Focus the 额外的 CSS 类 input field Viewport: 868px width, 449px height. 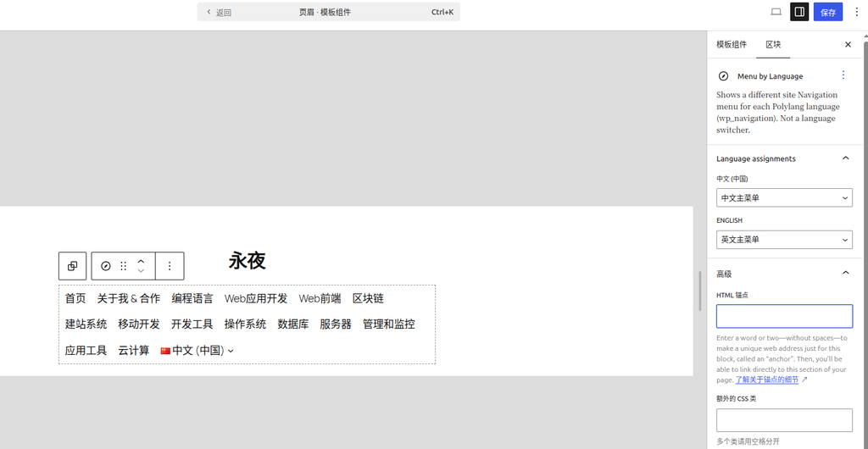pyautogui.click(x=784, y=420)
